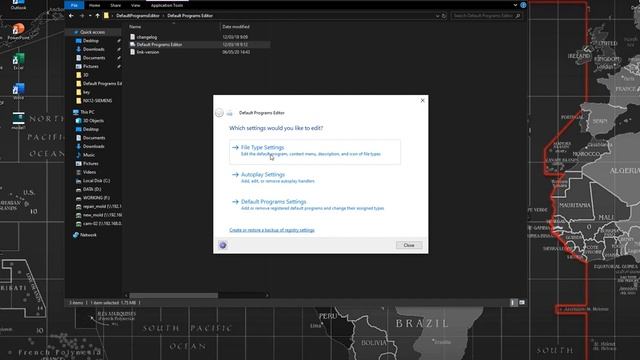Click the horizontal scrollbar in file list
The image size is (640, 360).
[174, 295]
